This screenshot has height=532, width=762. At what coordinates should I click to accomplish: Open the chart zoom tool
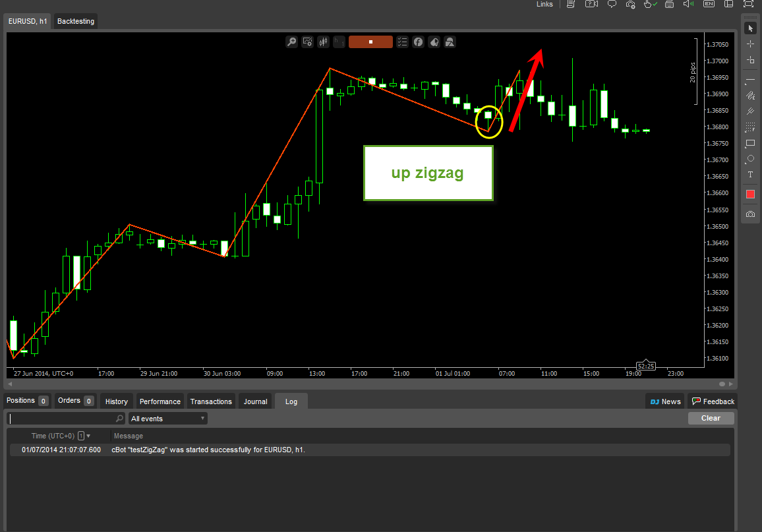coord(291,42)
